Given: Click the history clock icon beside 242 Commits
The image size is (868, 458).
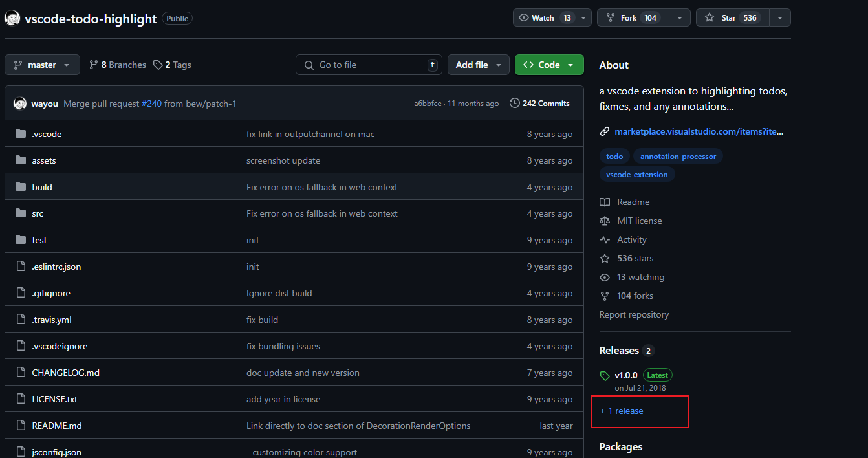Looking at the screenshot, I should pos(514,104).
